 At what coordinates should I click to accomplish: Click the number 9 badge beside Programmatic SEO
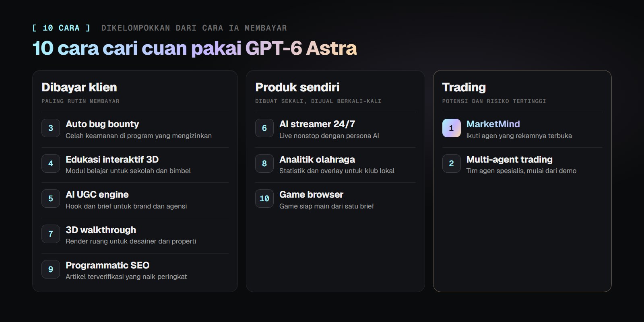point(51,269)
